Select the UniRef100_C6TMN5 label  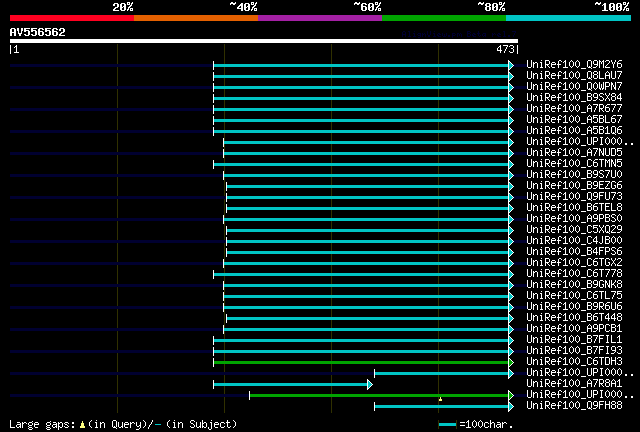coord(574,163)
